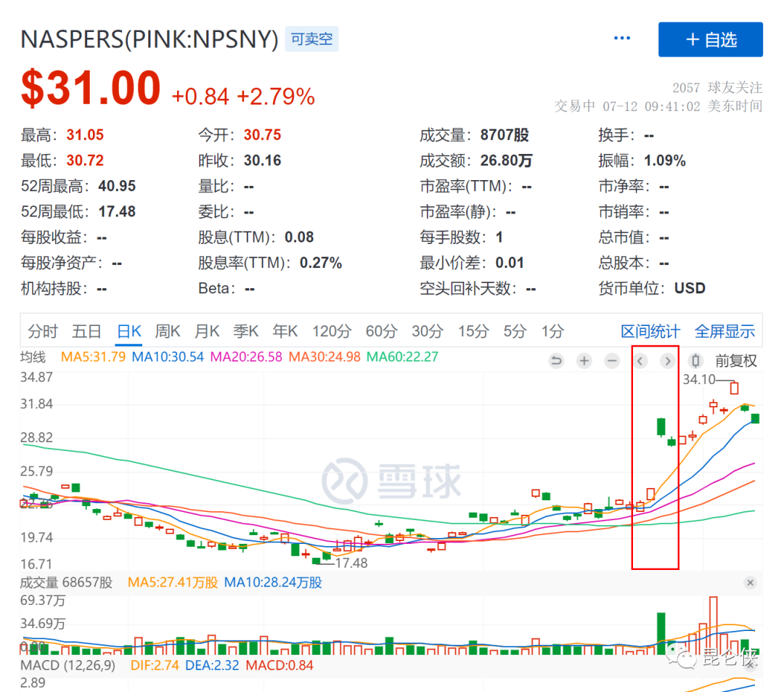Switch to the 分时 chart tab
The height and width of the screenshot is (692, 784).
point(43,332)
